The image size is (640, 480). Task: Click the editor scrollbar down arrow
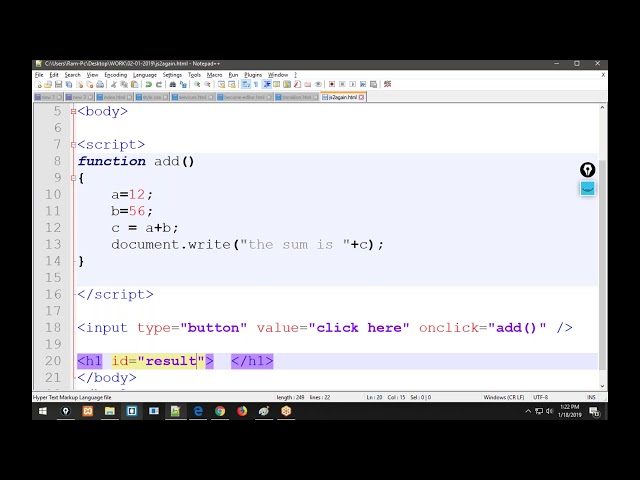click(602, 386)
